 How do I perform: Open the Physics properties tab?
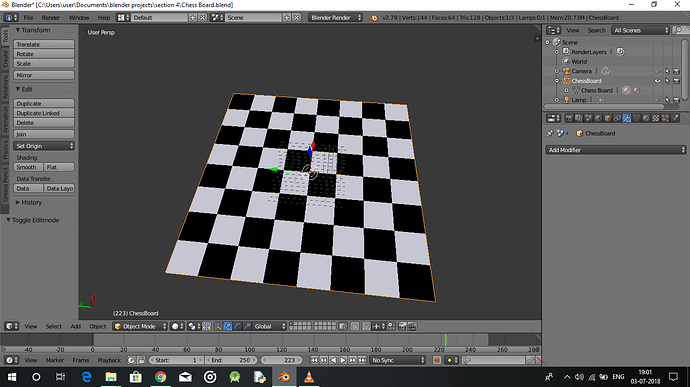[x=675, y=118]
